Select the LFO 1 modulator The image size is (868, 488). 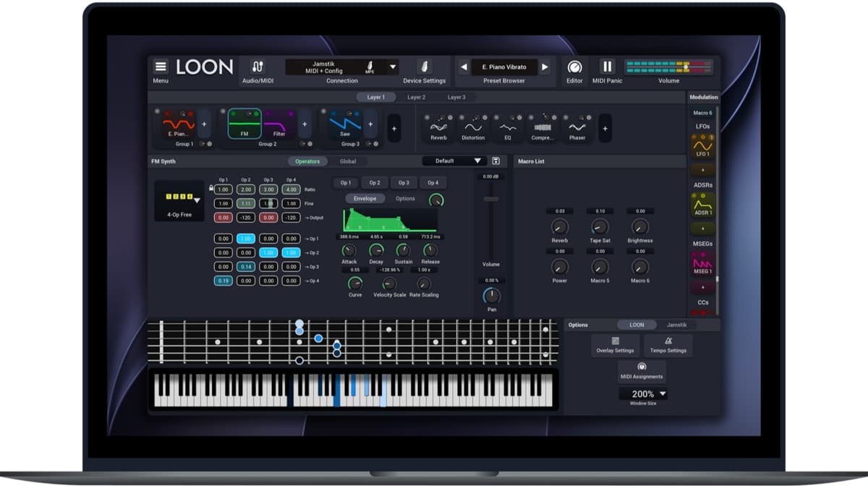click(x=703, y=146)
